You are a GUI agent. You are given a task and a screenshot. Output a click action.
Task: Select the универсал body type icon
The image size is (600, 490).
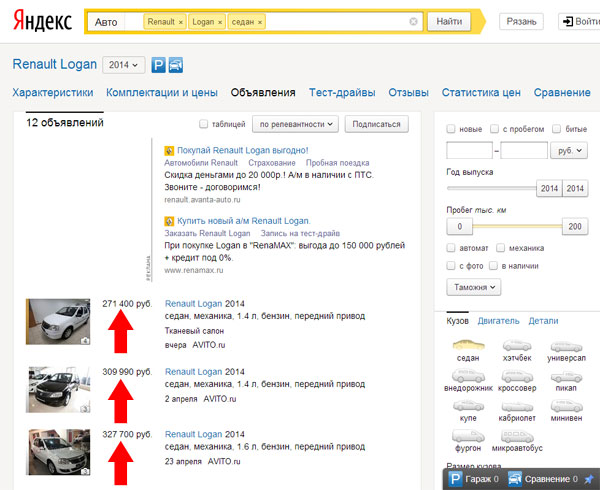click(566, 346)
